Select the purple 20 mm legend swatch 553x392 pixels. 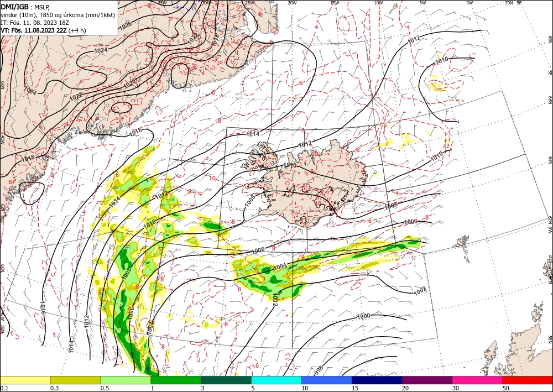[x=427, y=380]
